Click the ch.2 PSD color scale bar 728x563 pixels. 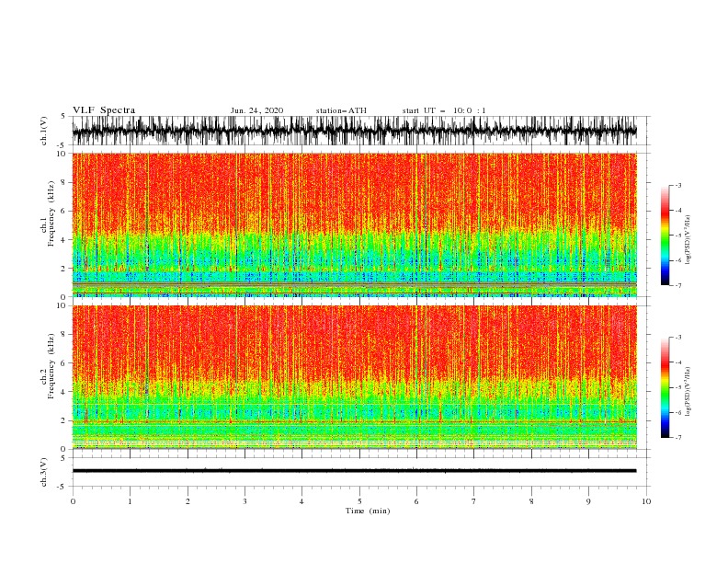click(x=665, y=387)
